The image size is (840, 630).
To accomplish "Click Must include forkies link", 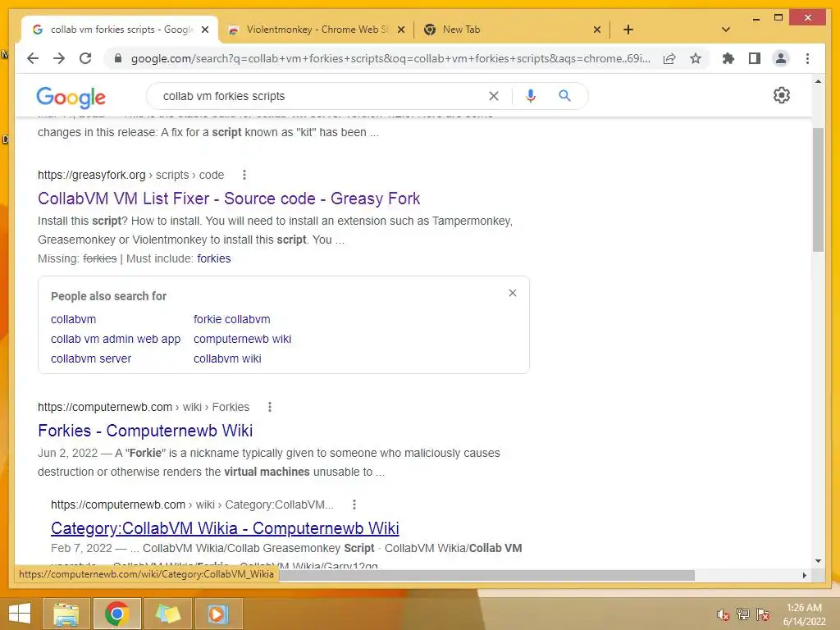I will (x=214, y=258).
